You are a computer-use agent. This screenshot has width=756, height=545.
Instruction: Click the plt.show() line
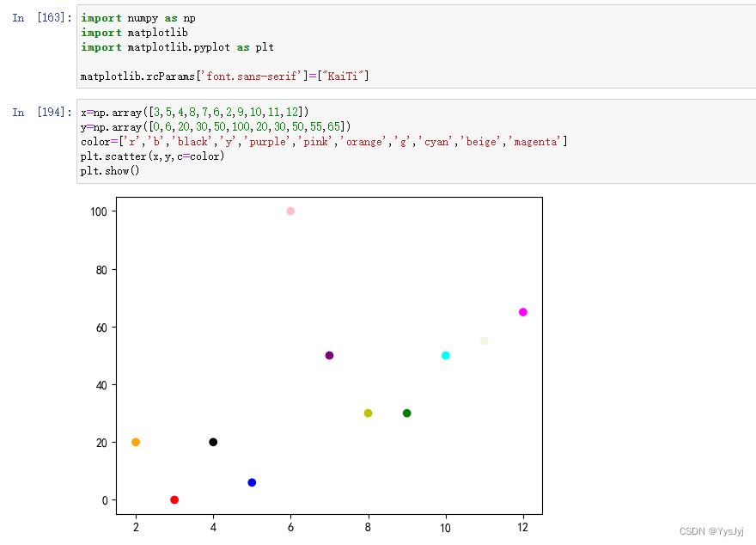[110, 171]
